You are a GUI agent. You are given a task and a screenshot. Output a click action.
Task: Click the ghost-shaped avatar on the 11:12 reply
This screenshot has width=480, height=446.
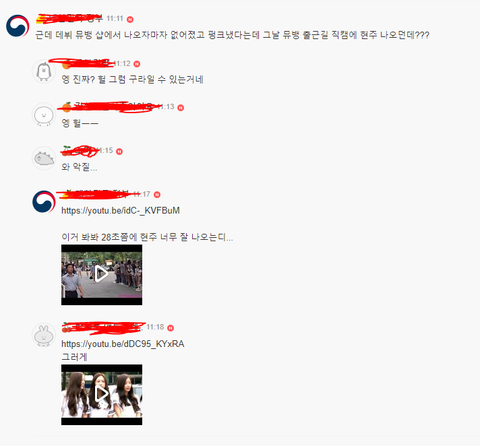pyautogui.click(x=44, y=71)
